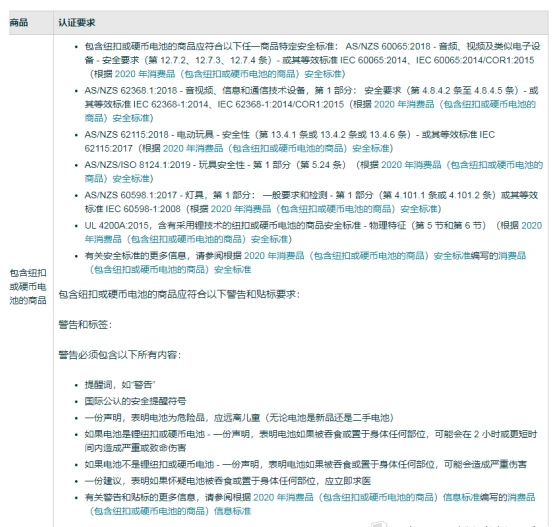Click the '警告和标签:' line
555x527 pixels.
pyautogui.click(x=85, y=325)
